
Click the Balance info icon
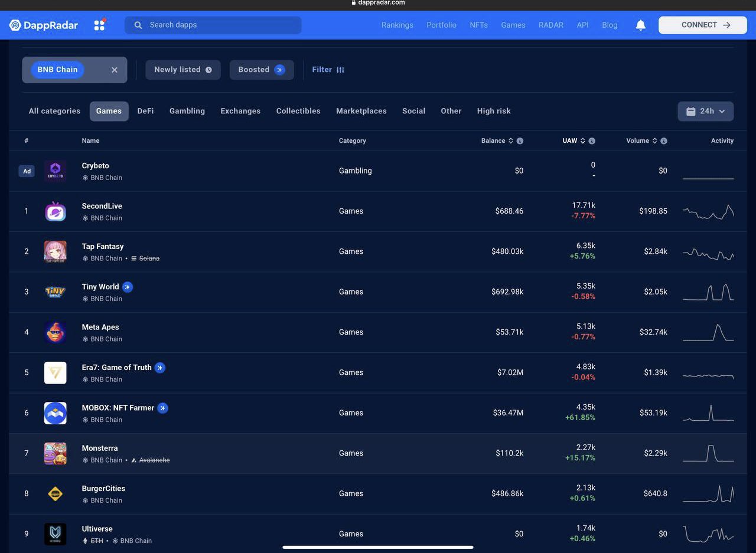pos(520,141)
